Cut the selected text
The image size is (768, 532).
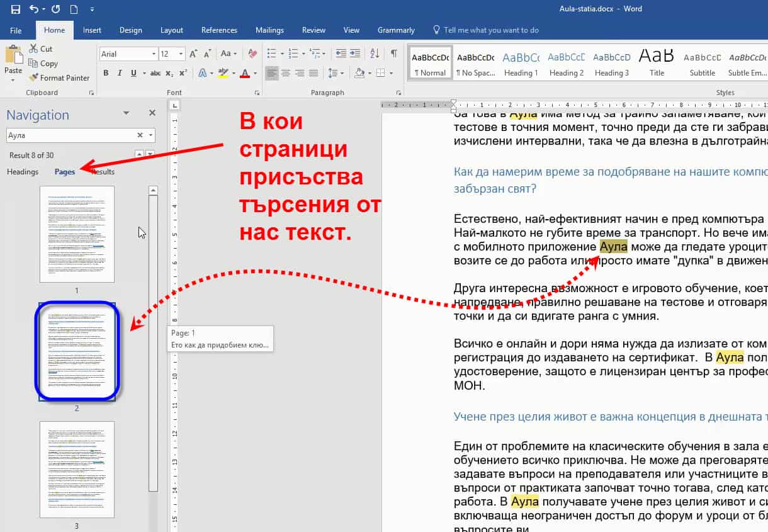40,48
